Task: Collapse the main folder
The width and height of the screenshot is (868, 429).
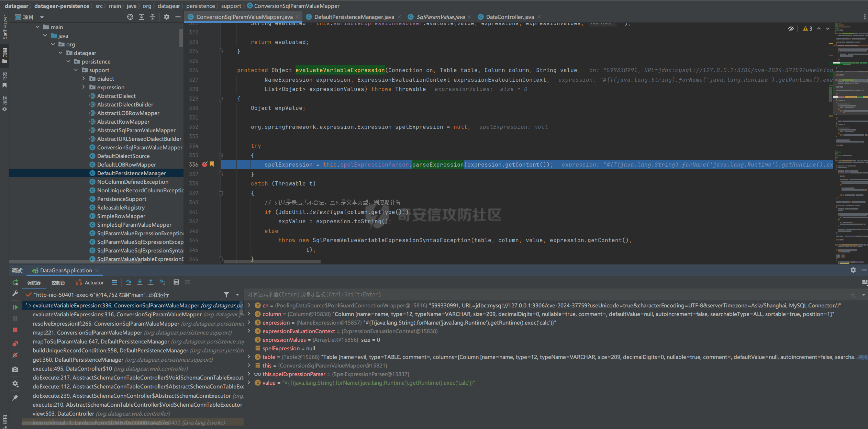Action: click(x=37, y=27)
